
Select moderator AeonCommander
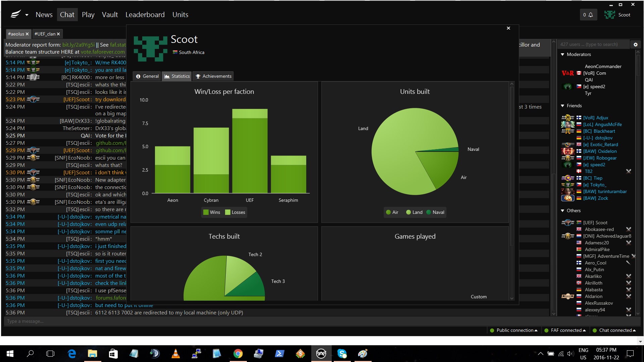click(x=603, y=66)
